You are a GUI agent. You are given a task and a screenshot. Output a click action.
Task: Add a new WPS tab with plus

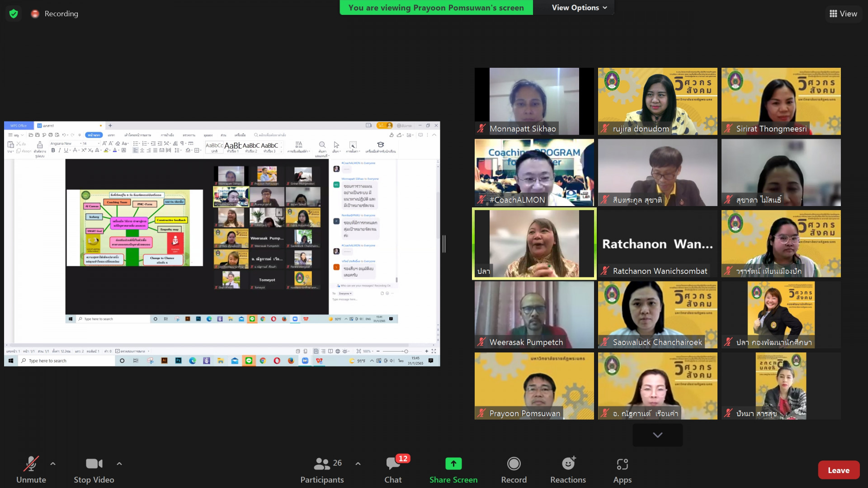(x=110, y=126)
